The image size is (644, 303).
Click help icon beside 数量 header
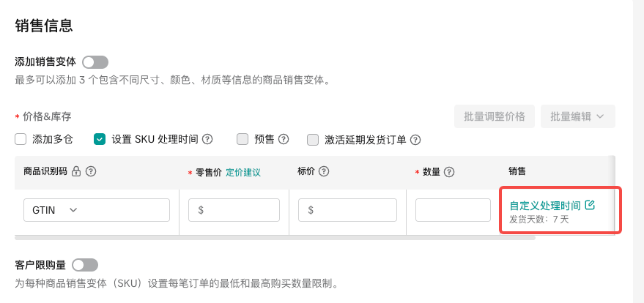pos(449,172)
